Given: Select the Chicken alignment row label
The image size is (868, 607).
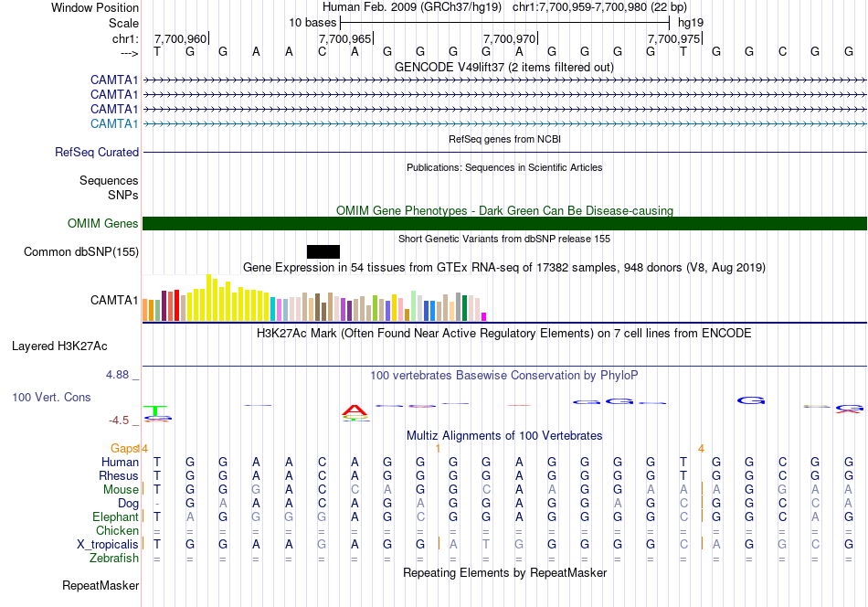Looking at the screenshot, I should [117, 530].
